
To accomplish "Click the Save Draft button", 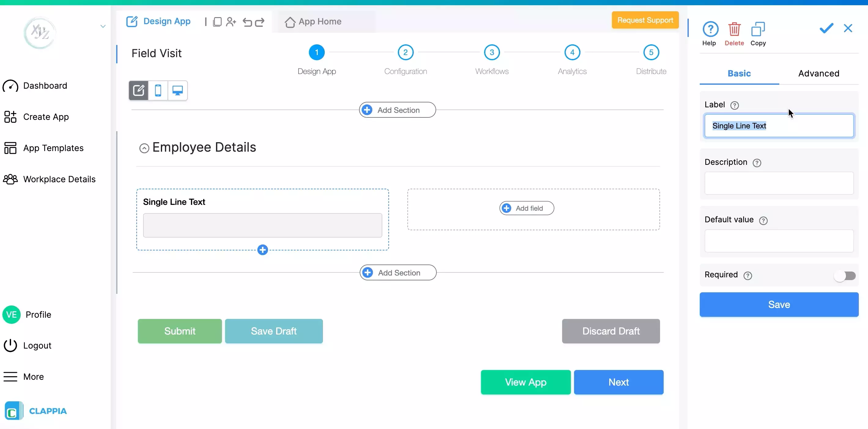I will 274,331.
